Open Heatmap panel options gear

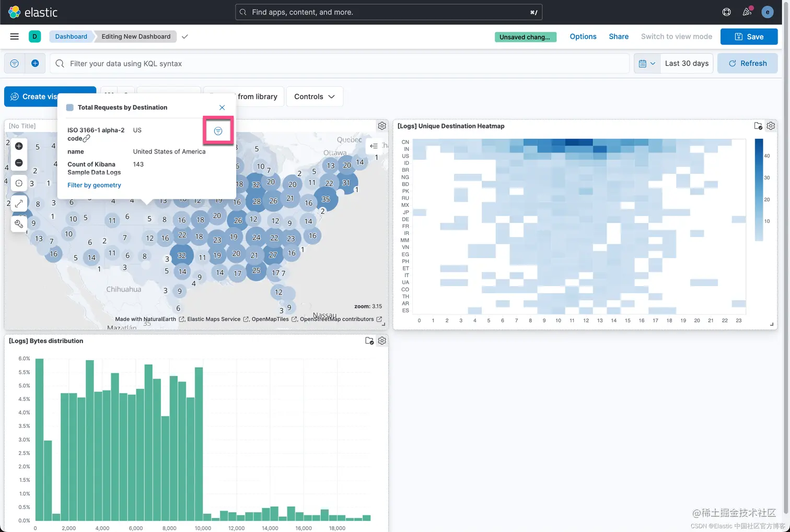(x=771, y=126)
